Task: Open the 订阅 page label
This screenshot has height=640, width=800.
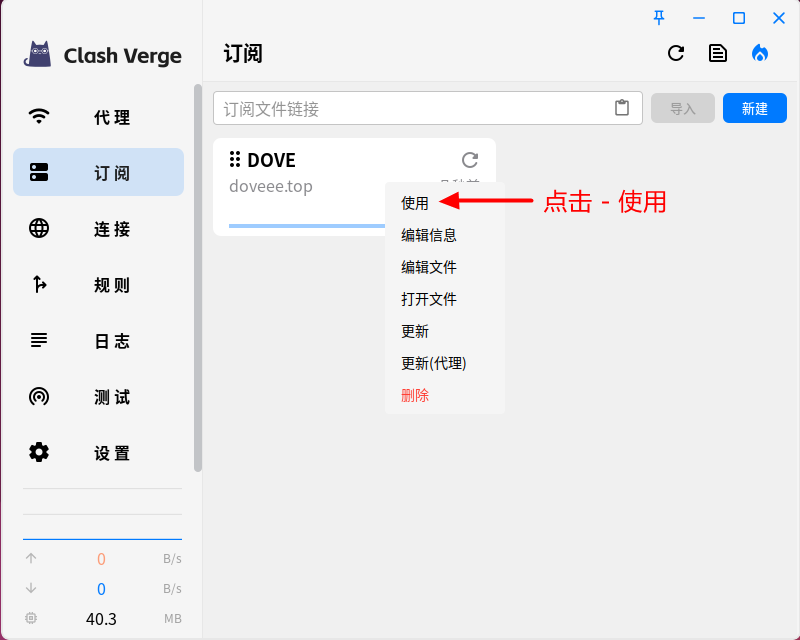Action: (112, 173)
